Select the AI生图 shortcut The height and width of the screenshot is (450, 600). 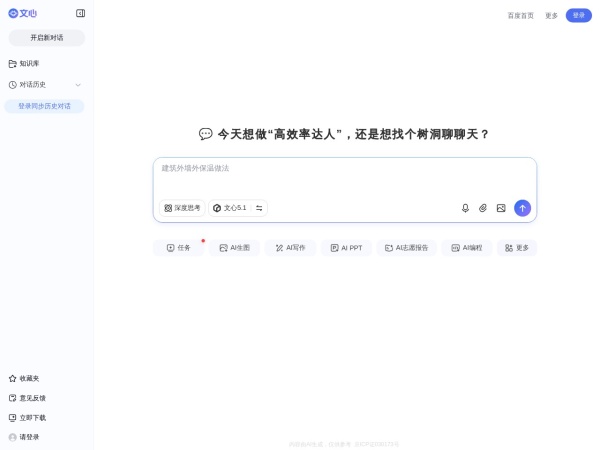(234, 248)
